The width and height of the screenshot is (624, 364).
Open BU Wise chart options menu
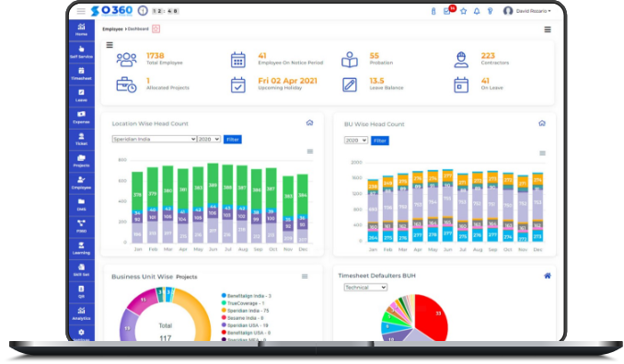[542, 153]
